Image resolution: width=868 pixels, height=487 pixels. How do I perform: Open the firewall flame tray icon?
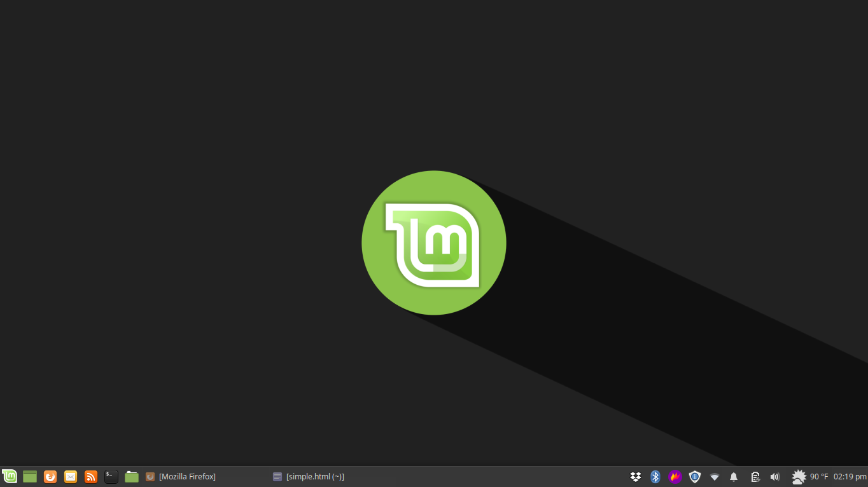(675, 476)
